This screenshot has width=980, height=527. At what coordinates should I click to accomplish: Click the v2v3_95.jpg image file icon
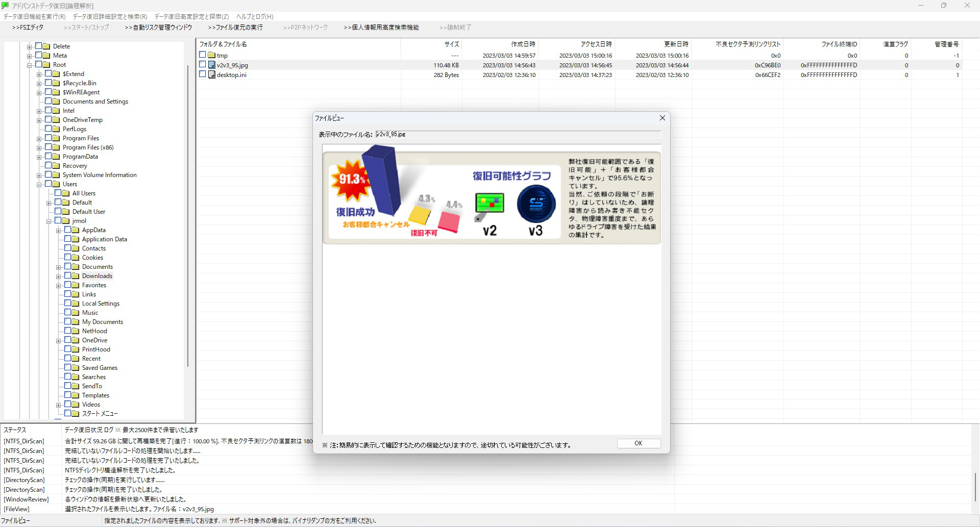[x=212, y=65]
